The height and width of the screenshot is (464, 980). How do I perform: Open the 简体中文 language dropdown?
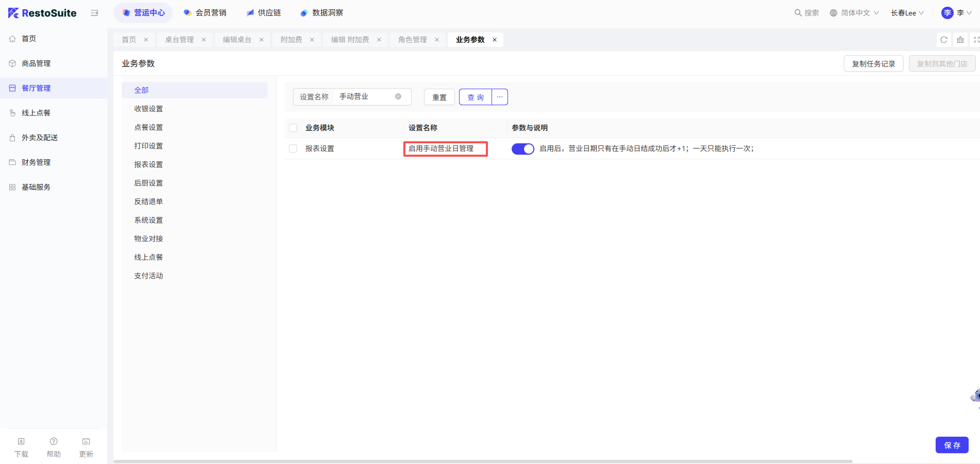coord(854,13)
